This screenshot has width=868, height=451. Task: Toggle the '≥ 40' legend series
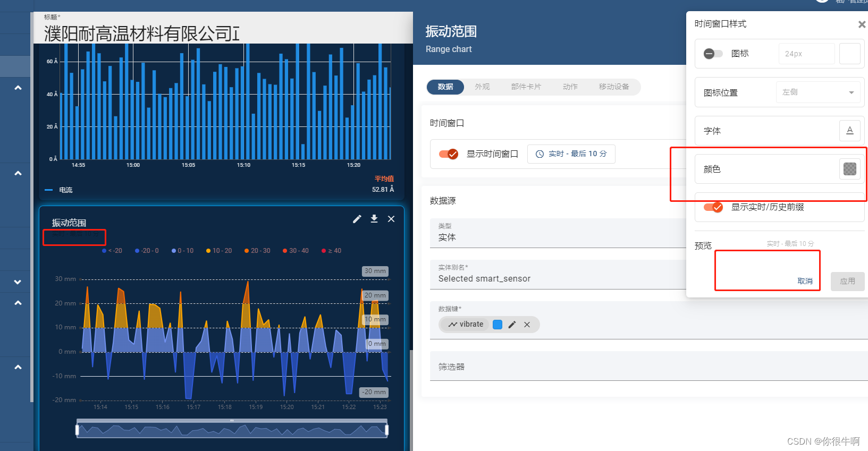coord(331,251)
